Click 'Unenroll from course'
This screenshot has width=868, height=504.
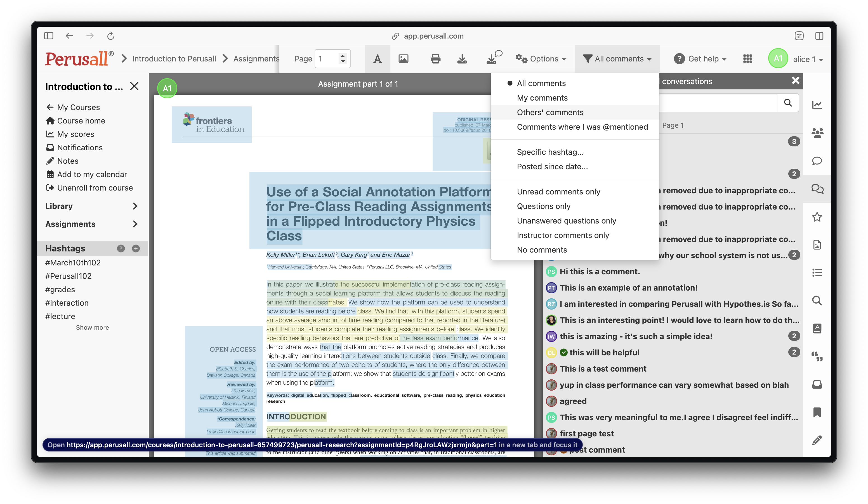point(89,188)
